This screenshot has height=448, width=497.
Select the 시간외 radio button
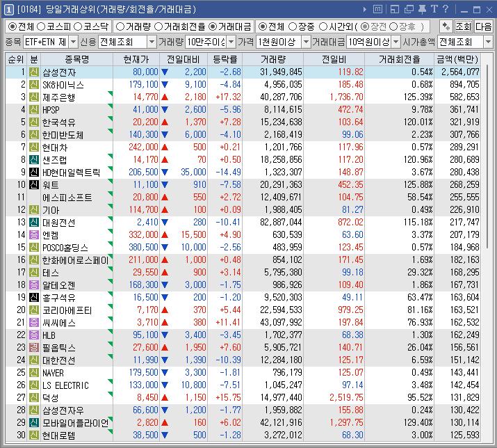coord(323,26)
